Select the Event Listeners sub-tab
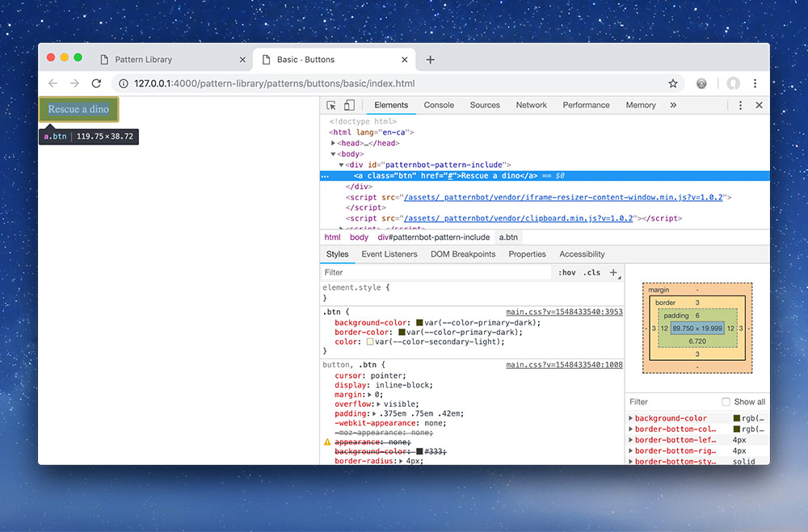 389,254
